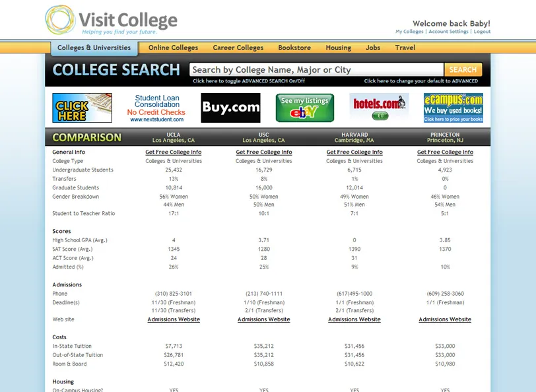Click the USC column header
Image resolution: width=536 pixels, height=392 pixels.
tap(263, 137)
